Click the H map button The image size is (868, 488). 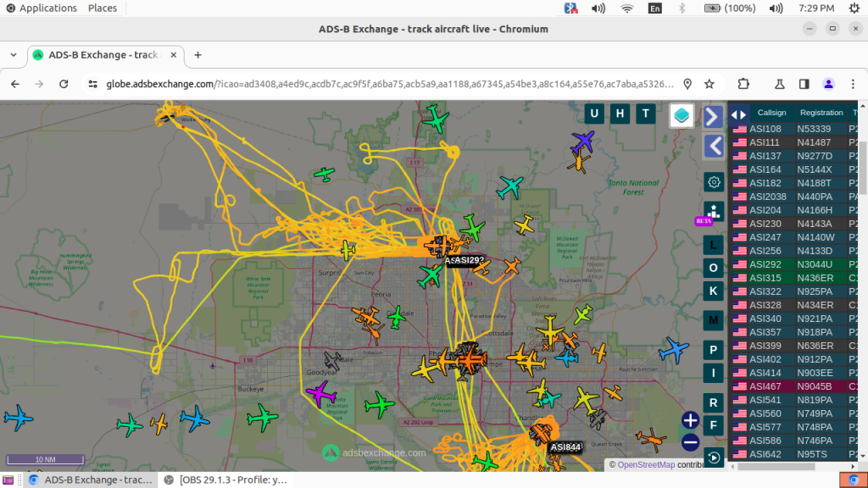[x=620, y=114]
